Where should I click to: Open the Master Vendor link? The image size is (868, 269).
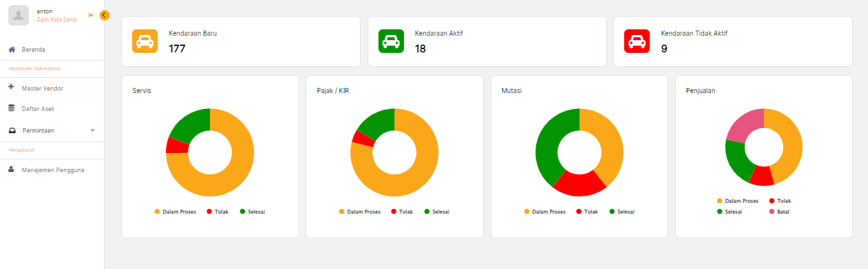pyautogui.click(x=42, y=89)
